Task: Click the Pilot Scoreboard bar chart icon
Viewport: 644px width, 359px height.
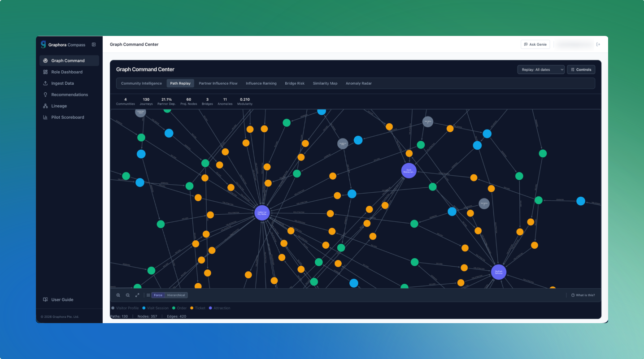Action: (x=45, y=117)
